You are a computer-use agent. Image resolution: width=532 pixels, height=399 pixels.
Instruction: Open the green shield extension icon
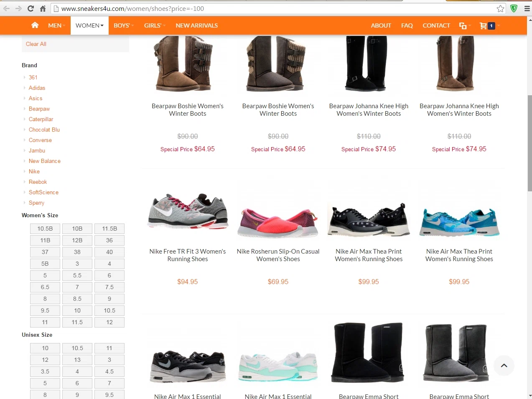[x=514, y=8]
